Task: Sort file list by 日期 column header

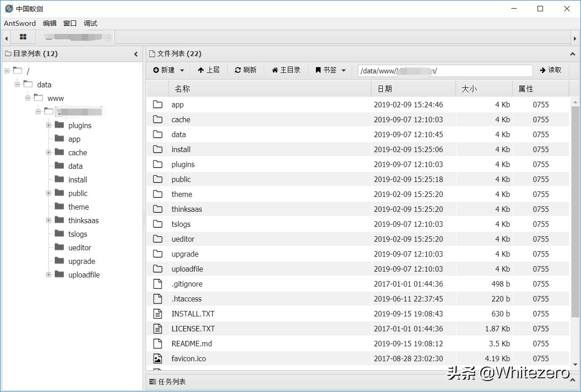Action: [x=414, y=89]
